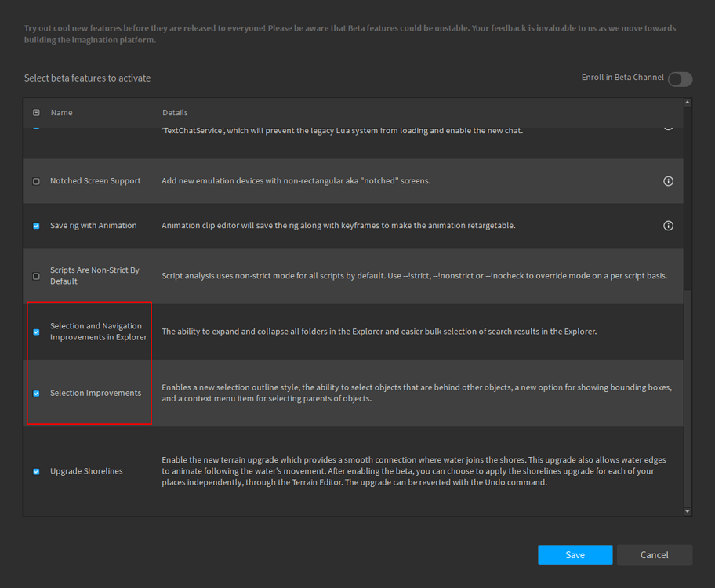The width and height of the screenshot is (715, 588).
Task: Open info icon for Notched Screen Support
Action: tap(668, 181)
